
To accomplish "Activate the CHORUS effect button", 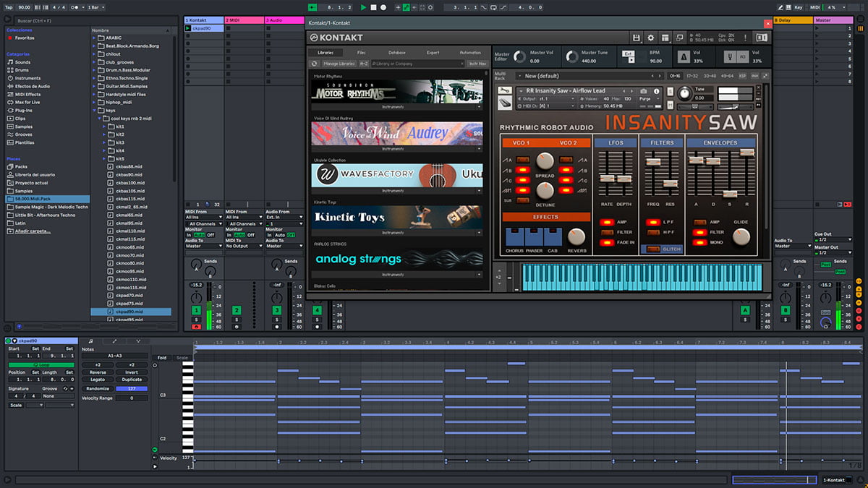I will click(515, 237).
